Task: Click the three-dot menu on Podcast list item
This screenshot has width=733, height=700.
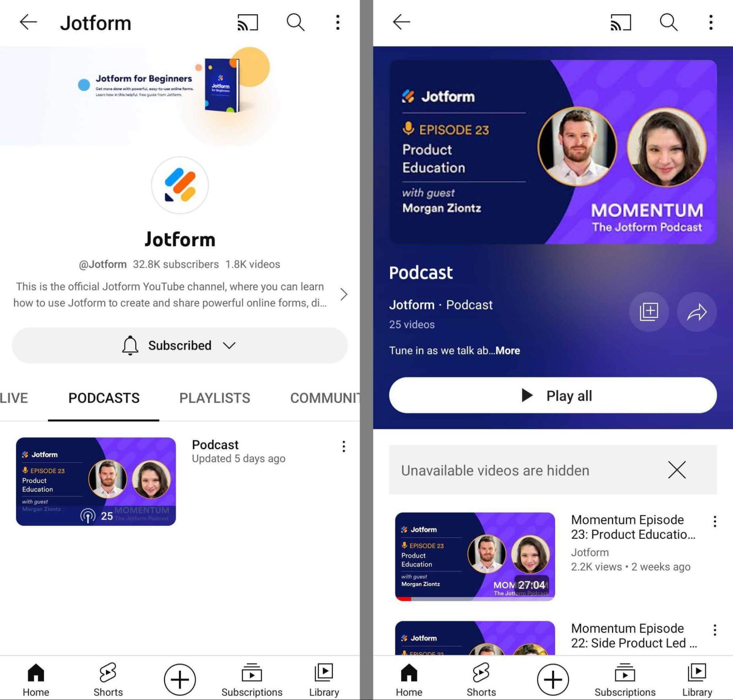Action: click(344, 446)
